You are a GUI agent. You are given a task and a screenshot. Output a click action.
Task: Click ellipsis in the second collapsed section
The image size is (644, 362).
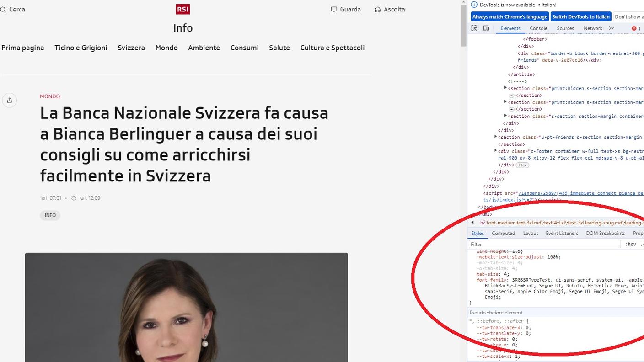pyautogui.click(x=511, y=109)
